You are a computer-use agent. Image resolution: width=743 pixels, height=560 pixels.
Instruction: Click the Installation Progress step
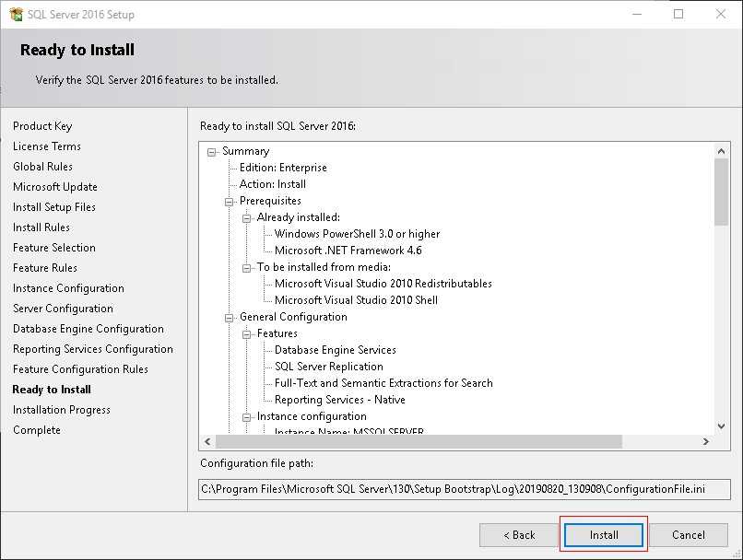click(62, 410)
